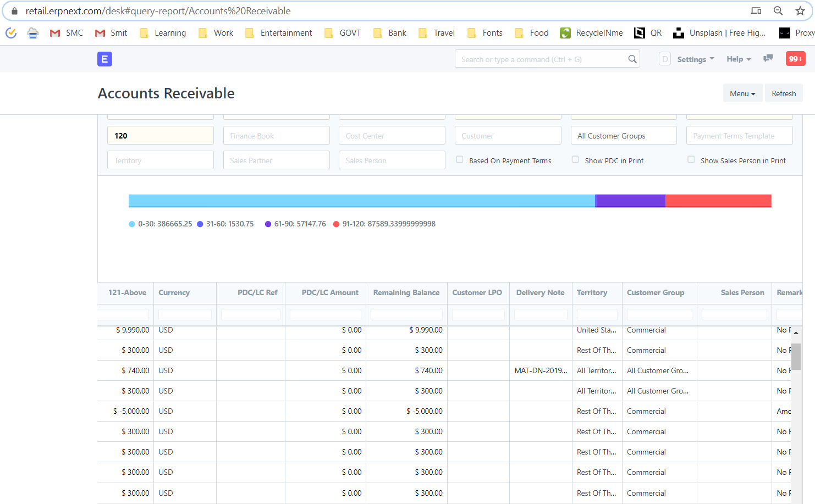
Task: Click the Refresh button
Action: [x=784, y=93]
